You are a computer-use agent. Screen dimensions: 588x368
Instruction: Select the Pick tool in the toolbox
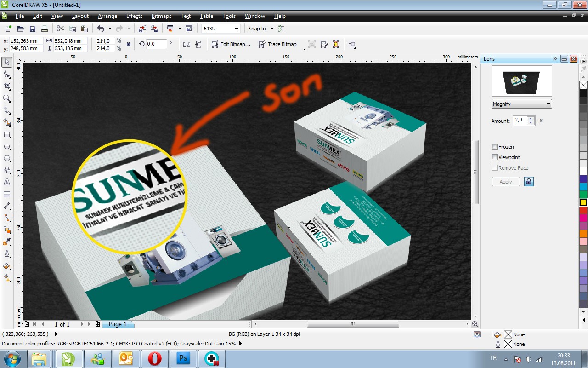(7, 62)
